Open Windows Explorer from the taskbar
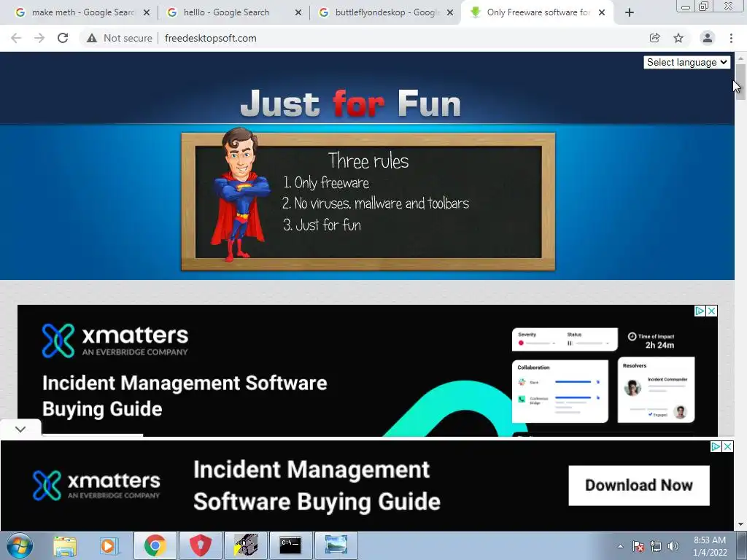The height and width of the screenshot is (560, 747). 64,545
